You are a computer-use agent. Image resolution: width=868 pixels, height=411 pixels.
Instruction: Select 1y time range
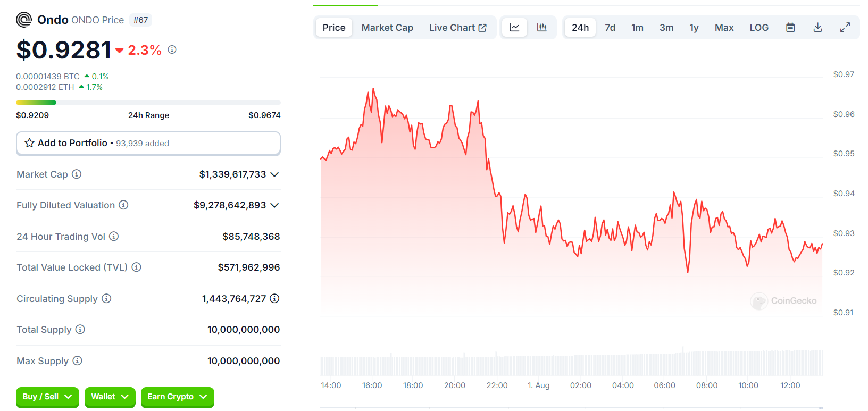(x=694, y=28)
